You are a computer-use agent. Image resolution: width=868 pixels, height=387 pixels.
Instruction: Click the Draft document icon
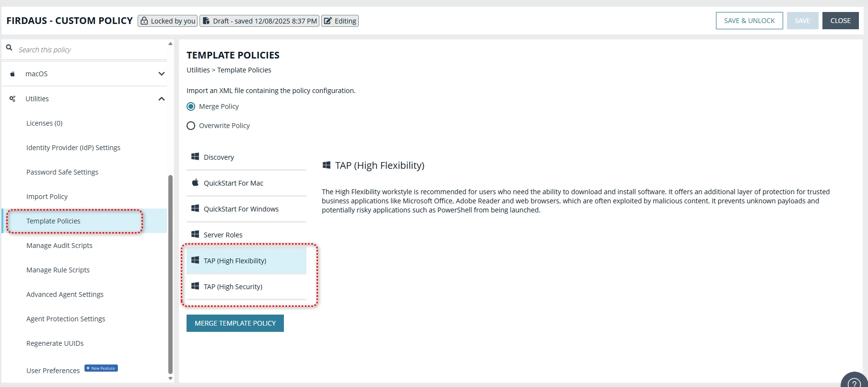point(206,21)
